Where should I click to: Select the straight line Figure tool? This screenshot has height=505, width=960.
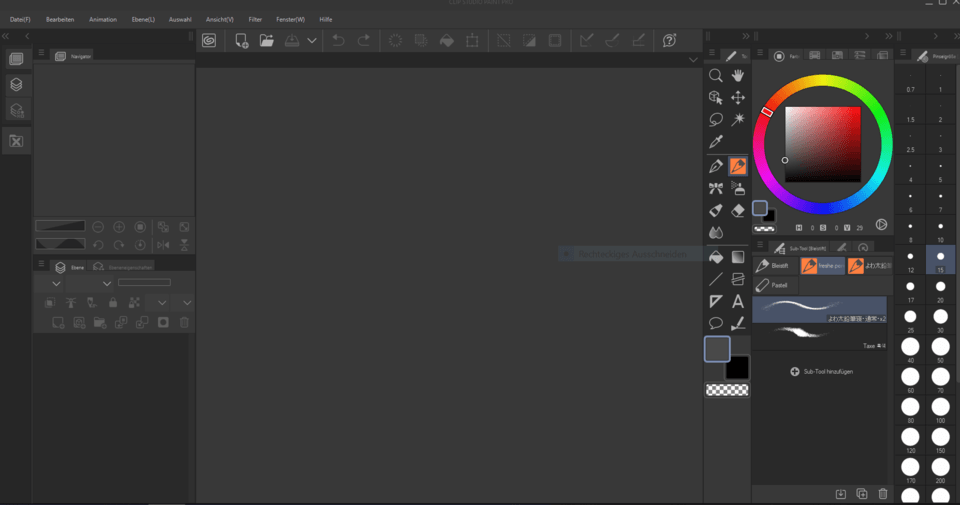pyautogui.click(x=715, y=279)
